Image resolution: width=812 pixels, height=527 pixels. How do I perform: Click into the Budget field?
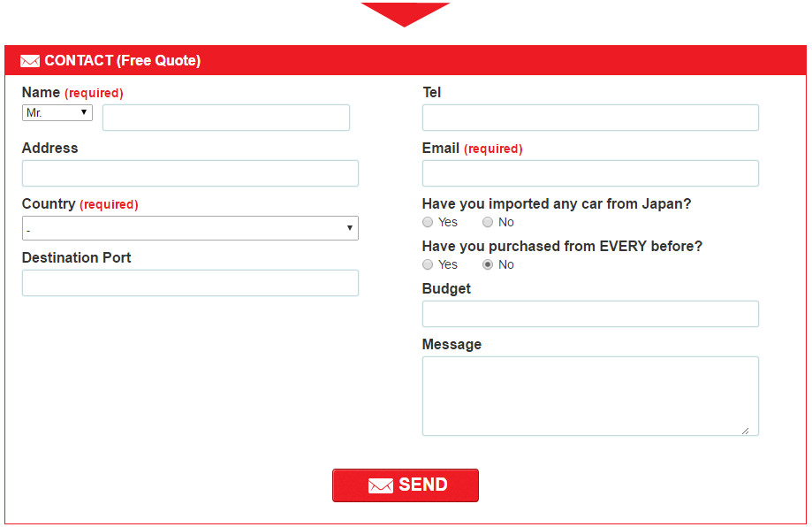[x=590, y=314]
